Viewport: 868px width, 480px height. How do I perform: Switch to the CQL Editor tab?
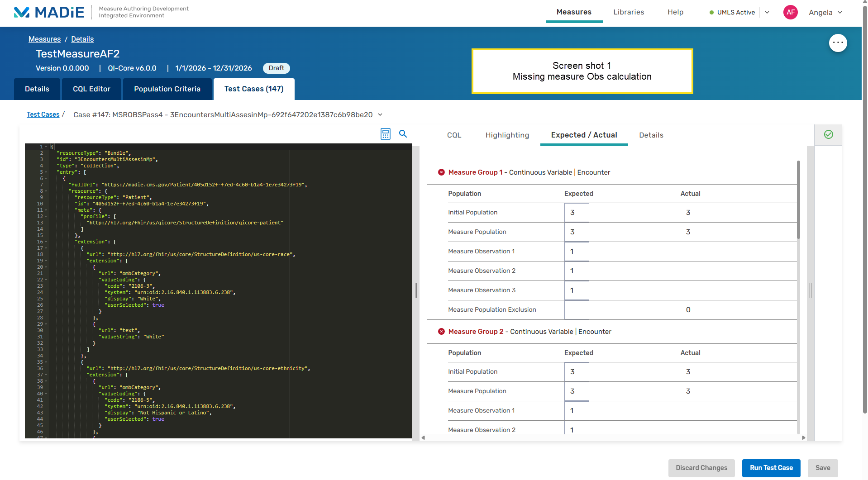(x=91, y=89)
